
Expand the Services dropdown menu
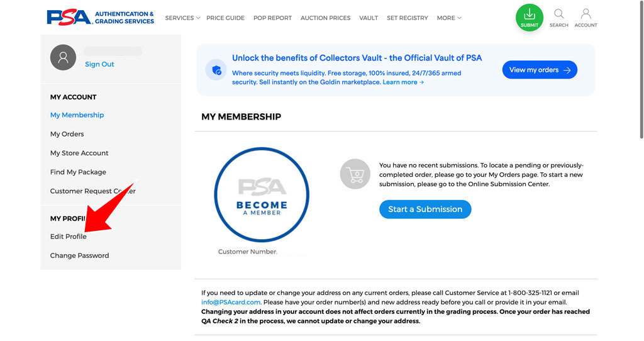coord(182,18)
